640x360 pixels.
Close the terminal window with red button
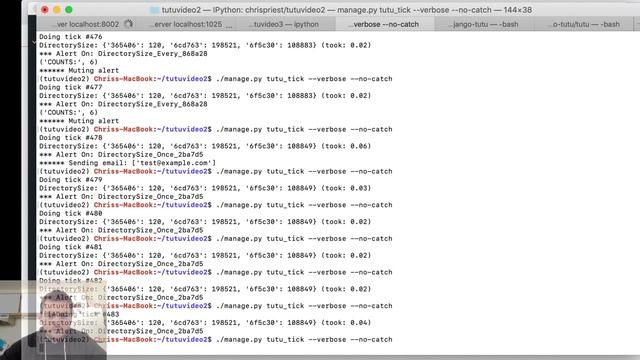pyautogui.click(x=44, y=9)
